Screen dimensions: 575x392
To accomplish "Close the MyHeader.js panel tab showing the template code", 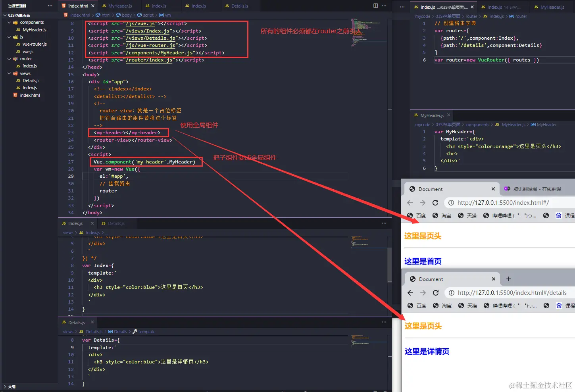I will (x=448, y=115).
